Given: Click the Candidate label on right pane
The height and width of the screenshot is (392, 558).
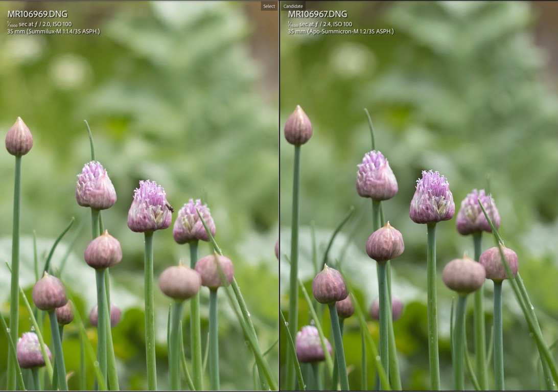Looking at the screenshot, I should 293,6.
